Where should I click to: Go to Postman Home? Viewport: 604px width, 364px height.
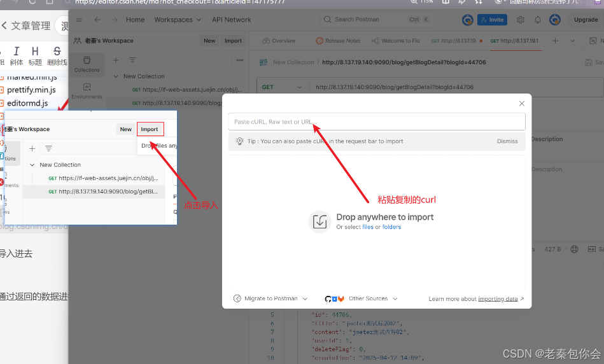coord(135,20)
